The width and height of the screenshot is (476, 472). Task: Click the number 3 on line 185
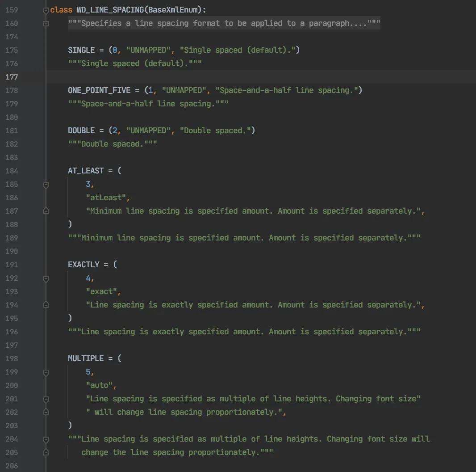coord(88,184)
